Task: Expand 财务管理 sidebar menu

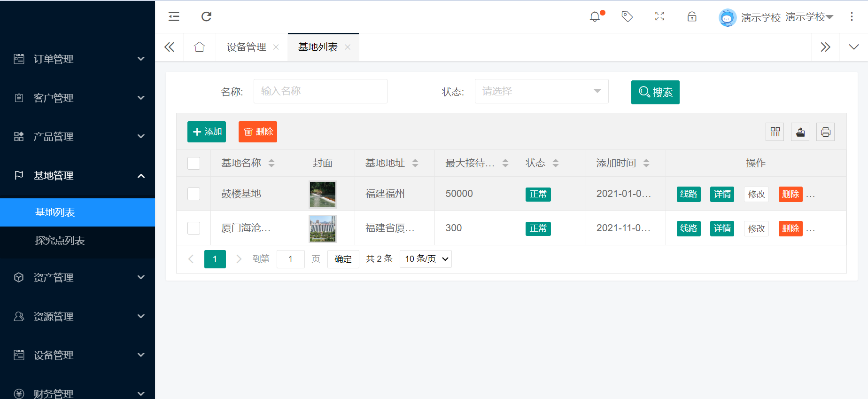Action: point(77,393)
